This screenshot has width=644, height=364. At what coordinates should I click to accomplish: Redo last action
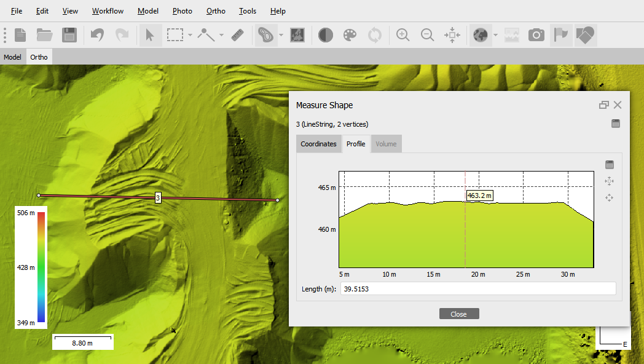click(x=122, y=35)
